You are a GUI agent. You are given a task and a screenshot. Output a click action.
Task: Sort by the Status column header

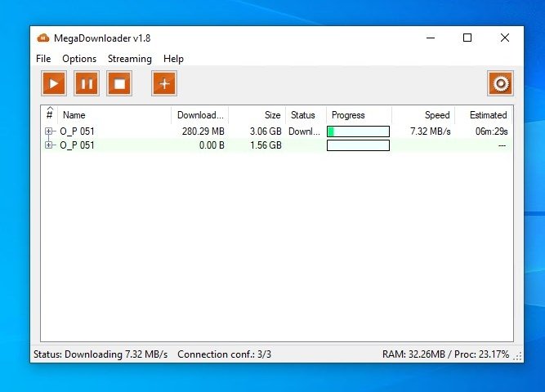[x=306, y=115]
